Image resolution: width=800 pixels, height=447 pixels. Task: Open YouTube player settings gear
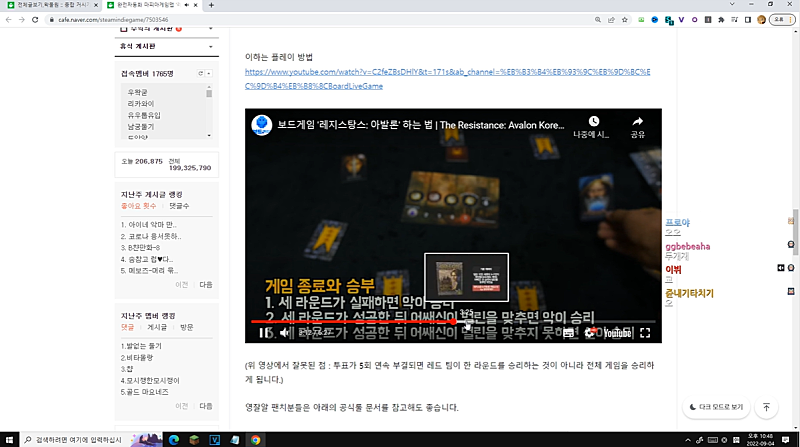point(589,333)
